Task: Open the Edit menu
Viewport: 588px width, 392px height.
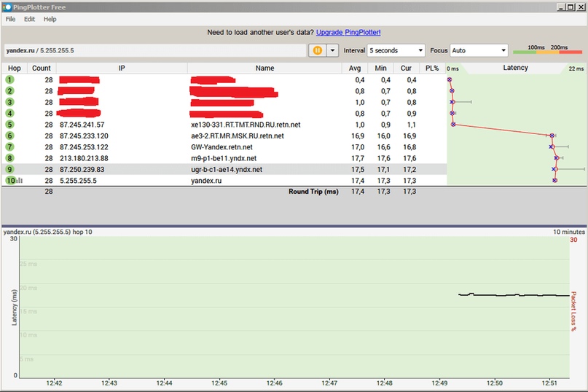Action: (x=30, y=19)
